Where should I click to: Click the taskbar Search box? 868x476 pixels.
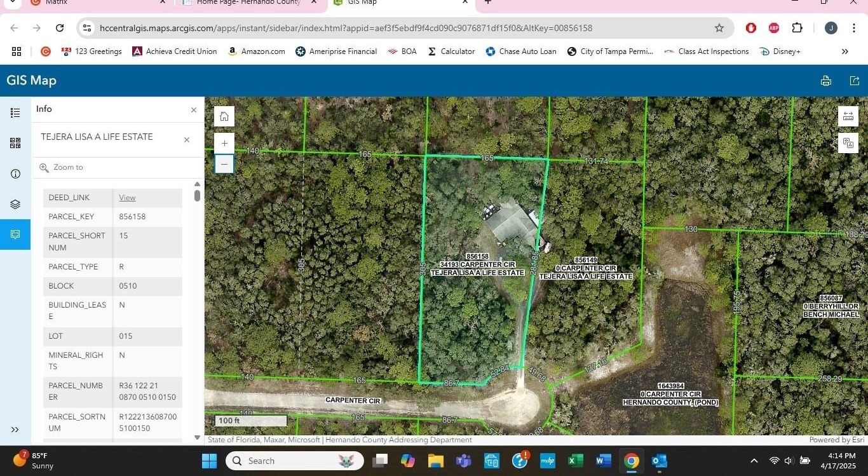[295, 461]
